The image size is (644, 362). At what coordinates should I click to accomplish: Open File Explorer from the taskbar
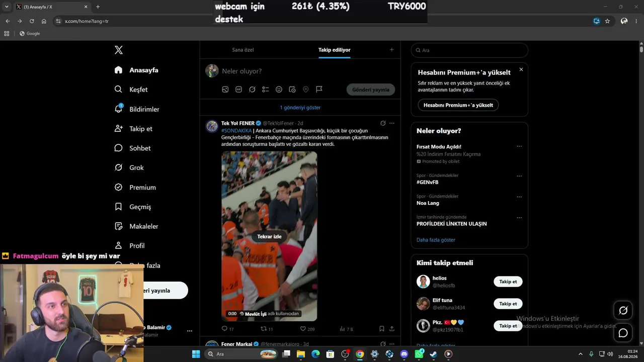tap(301, 354)
